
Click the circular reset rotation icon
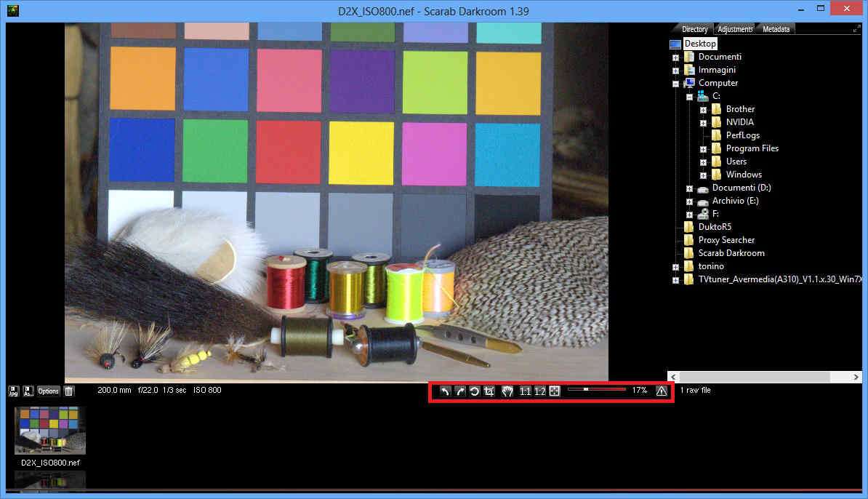click(x=475, y=391)
